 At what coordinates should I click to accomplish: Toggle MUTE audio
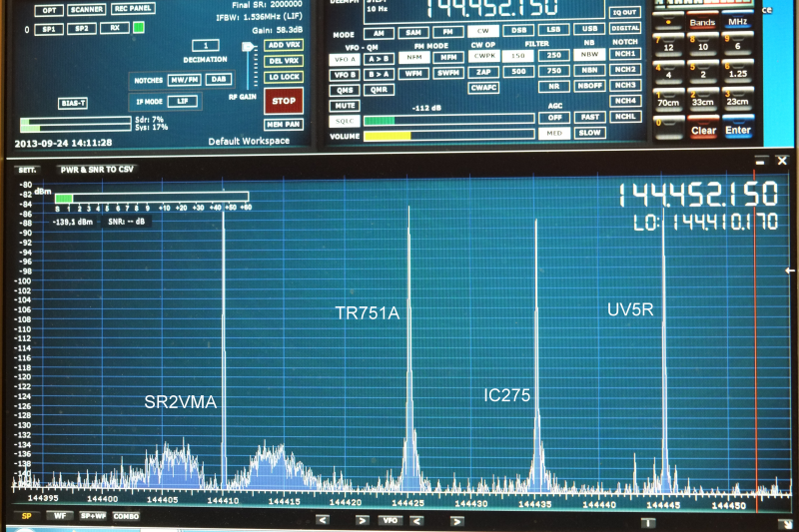pyautogui.click(x=345, y=106)
